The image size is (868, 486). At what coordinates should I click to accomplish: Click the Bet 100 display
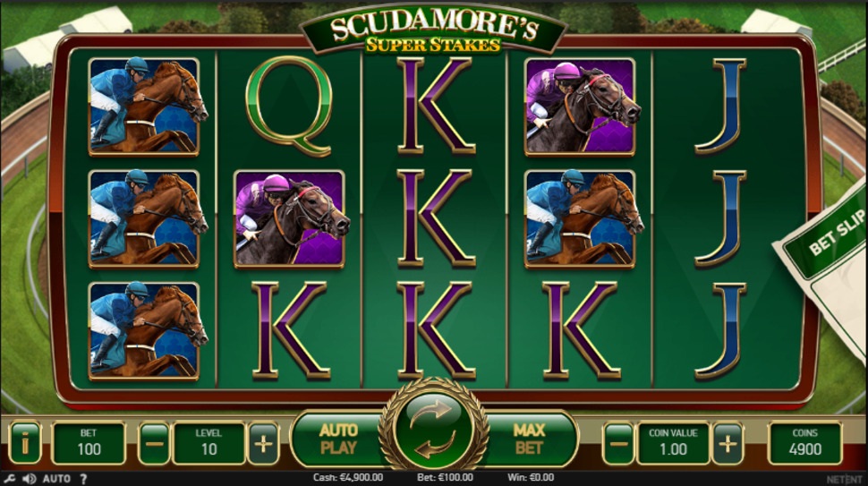[x=89, y=443]
